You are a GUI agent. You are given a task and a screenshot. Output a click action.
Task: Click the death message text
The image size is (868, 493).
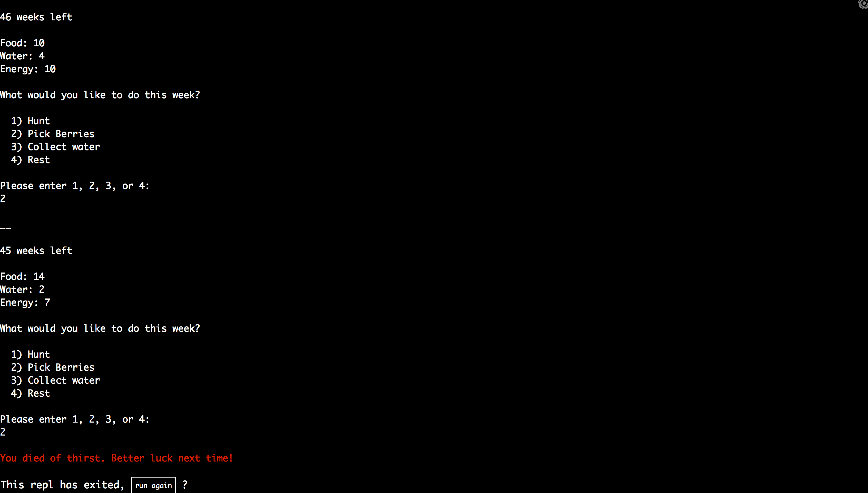[x=116, y=458]
